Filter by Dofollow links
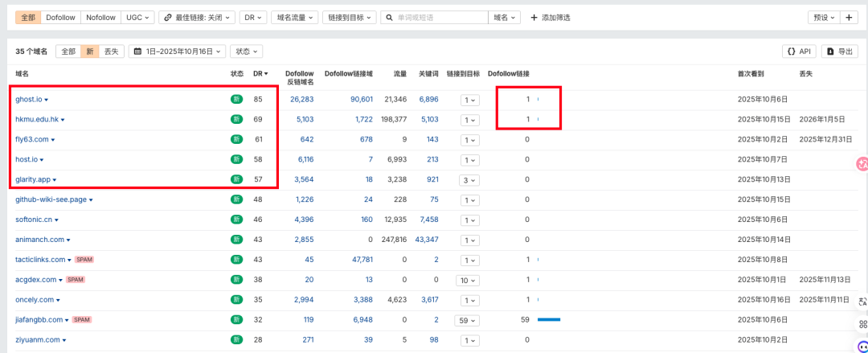 61,18
